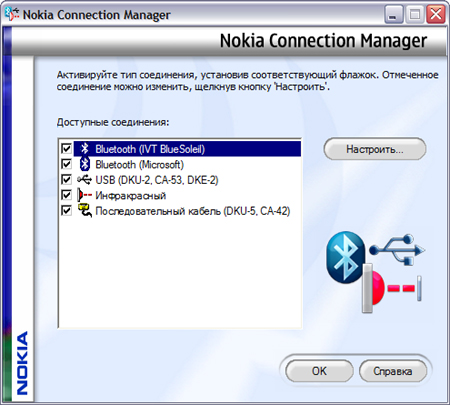Click the USB symbol icon in list
Image resolution: width=450 pixels, height=405 pixels.
point(84,180)
